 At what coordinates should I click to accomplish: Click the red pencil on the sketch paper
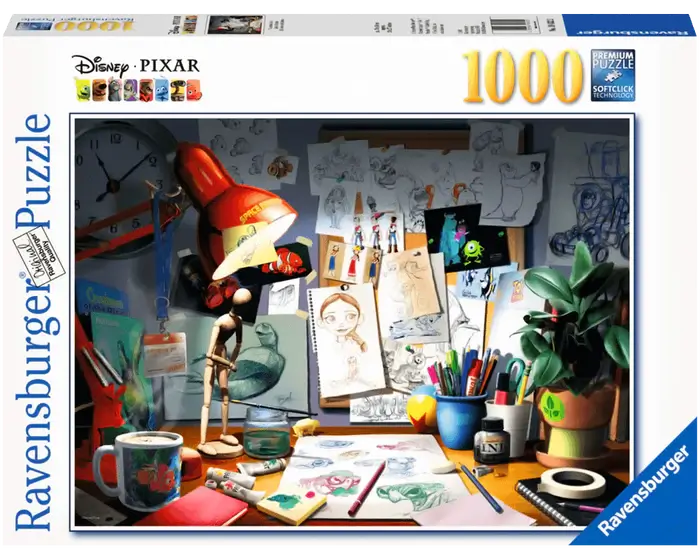coord(366,489)
